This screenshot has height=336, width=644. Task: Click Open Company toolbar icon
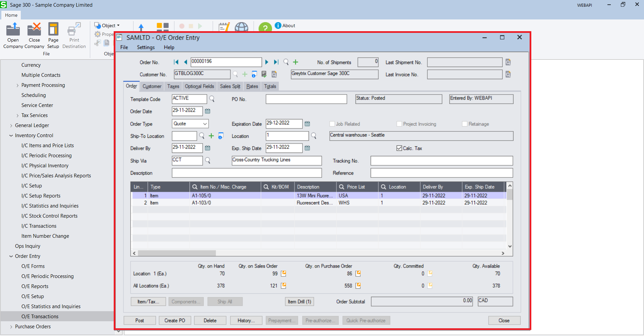[x=13, y=36]
